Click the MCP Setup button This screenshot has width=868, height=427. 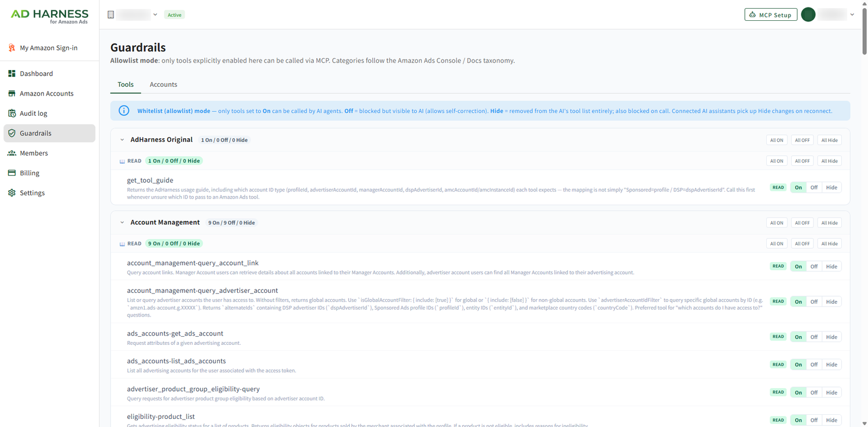pos(771,14)
